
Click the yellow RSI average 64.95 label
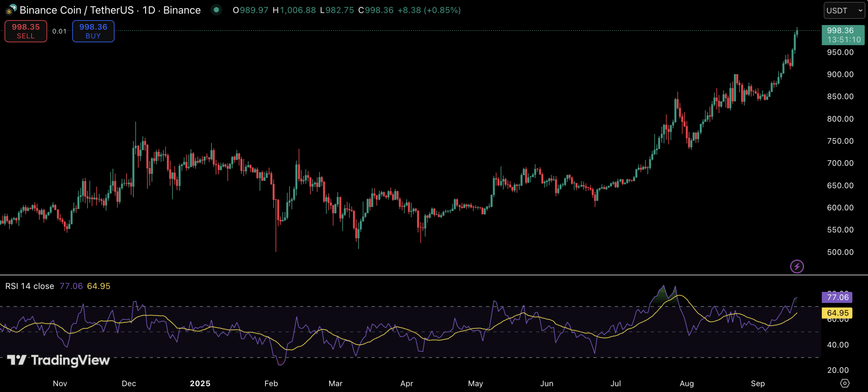coord(837,313)
